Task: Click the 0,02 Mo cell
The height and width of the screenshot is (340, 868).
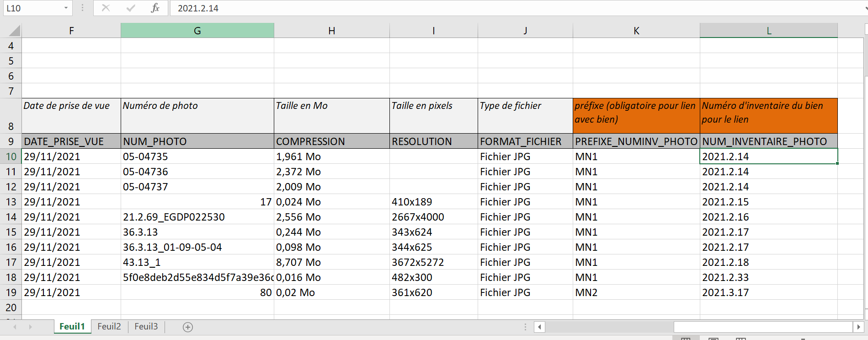Action: pos(332,292)
